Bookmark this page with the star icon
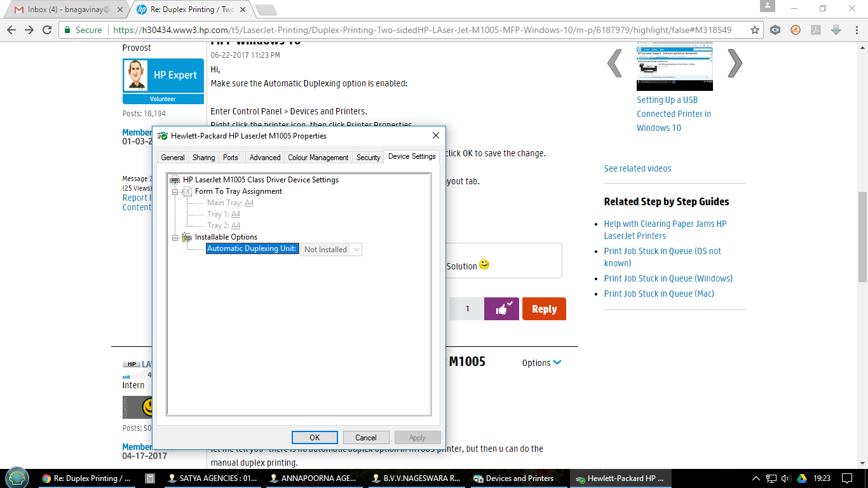Viewport: 868px width, 488px height. 755,30
